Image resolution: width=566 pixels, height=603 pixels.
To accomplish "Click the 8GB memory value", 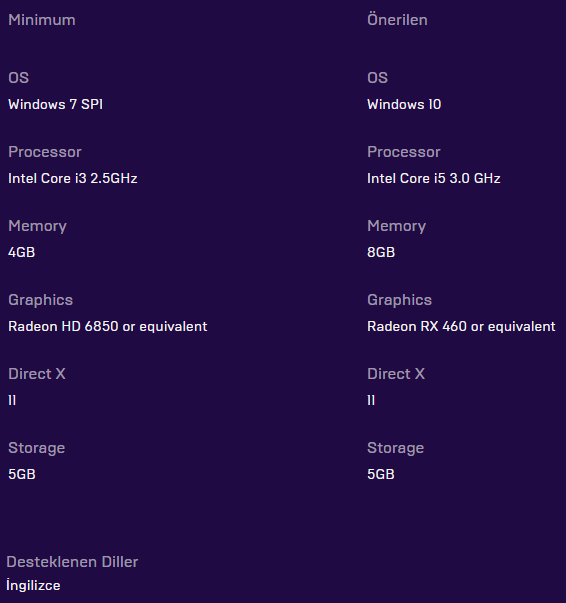I will click(381, 252).
